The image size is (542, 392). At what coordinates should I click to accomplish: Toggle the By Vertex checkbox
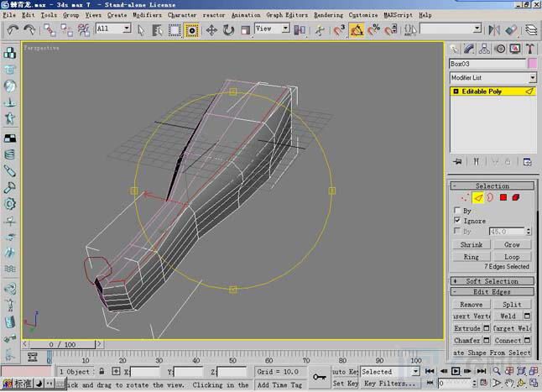point(457,210)
